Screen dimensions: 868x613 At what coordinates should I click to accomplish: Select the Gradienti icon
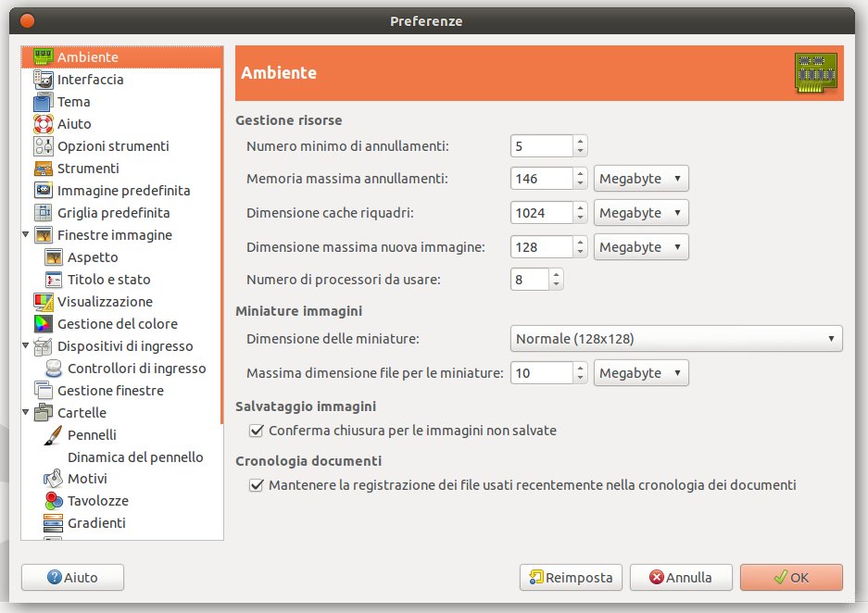[53, 523]
